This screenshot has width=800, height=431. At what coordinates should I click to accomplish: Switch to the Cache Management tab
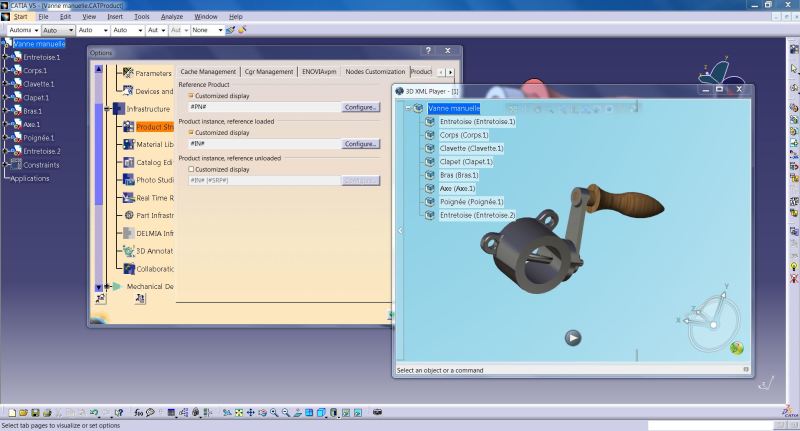coord(208,71)
